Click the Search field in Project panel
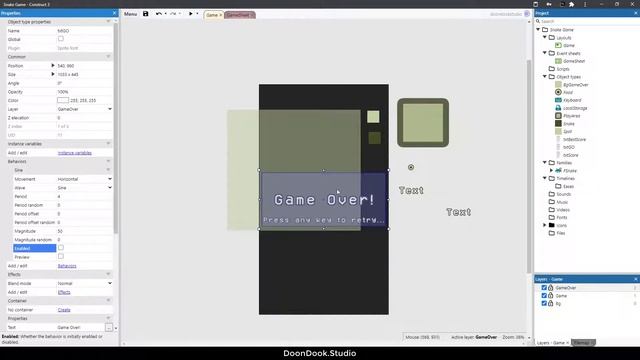 (x=587, y=21)
